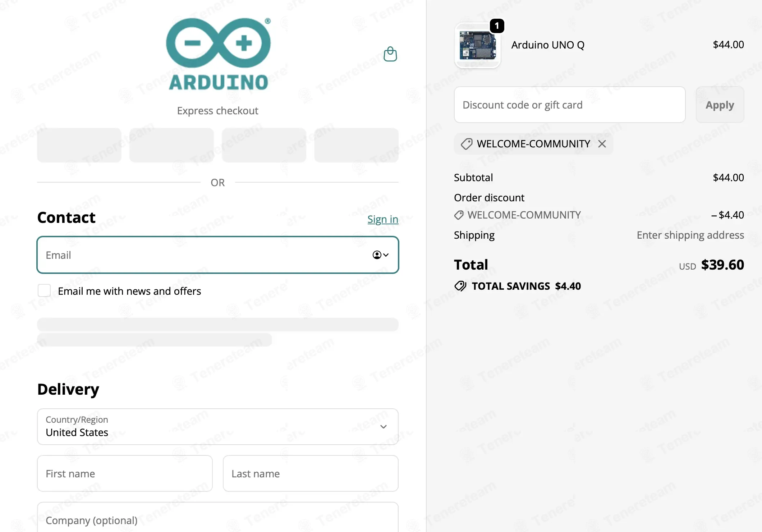This screenshot has height=532, width=762.
Task: Click the tag icon on applied discount chip
Action: coord(467,144)
